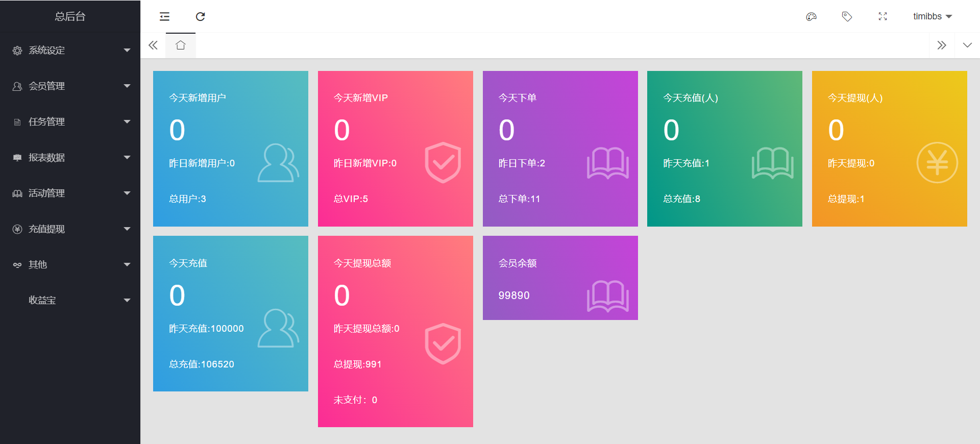Open the timibbs user dropdown

(932, 17)
